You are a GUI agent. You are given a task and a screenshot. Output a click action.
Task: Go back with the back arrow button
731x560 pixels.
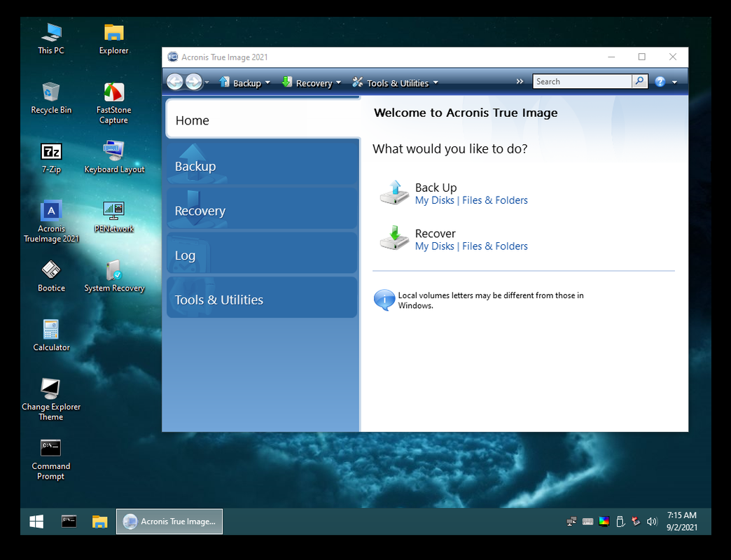point(175,82)
